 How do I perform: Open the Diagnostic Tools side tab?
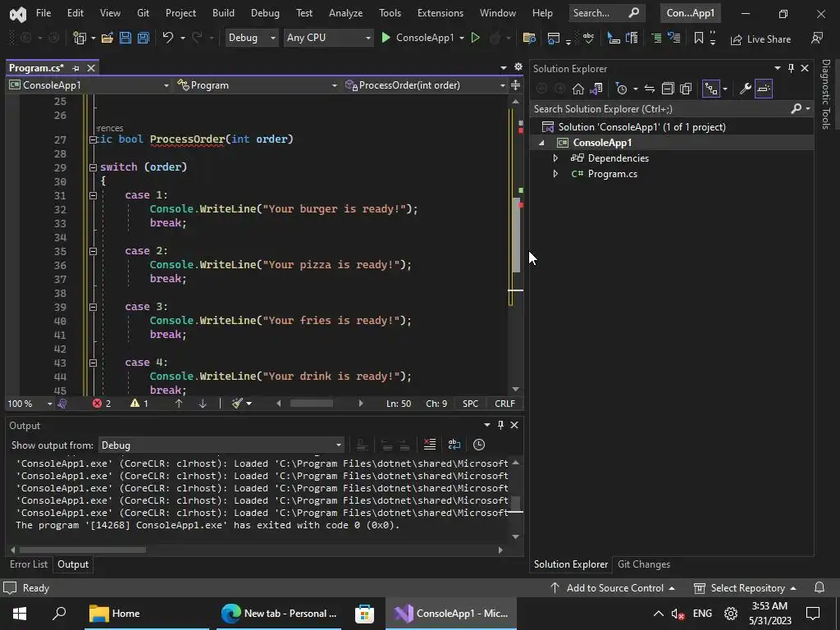pyautogui.click(x=825, y=94)
